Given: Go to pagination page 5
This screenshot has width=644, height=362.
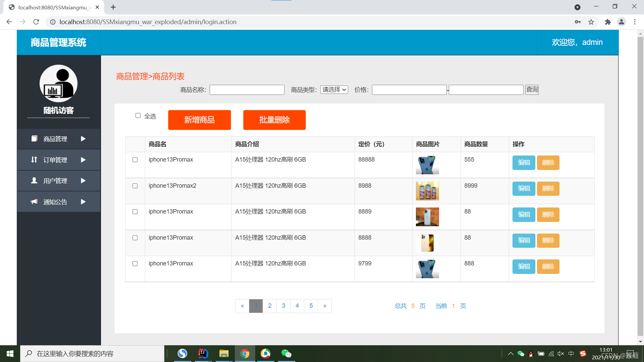Looking at the screenshot, I should (x=311, y=306).
